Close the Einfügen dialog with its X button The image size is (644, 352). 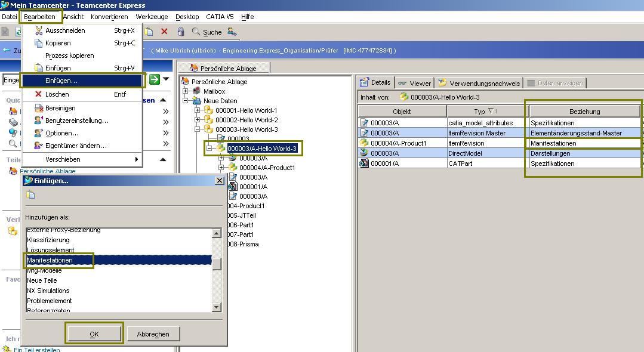click(x=220, y=180)
